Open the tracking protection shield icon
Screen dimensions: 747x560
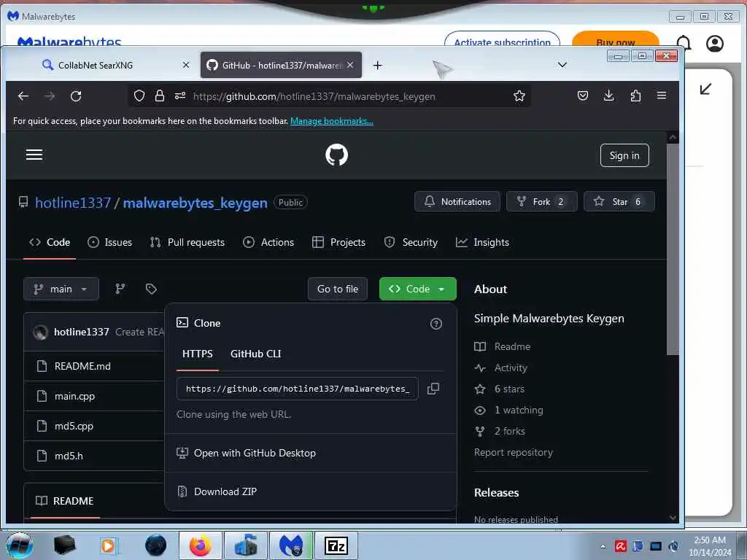coord(139,96)
